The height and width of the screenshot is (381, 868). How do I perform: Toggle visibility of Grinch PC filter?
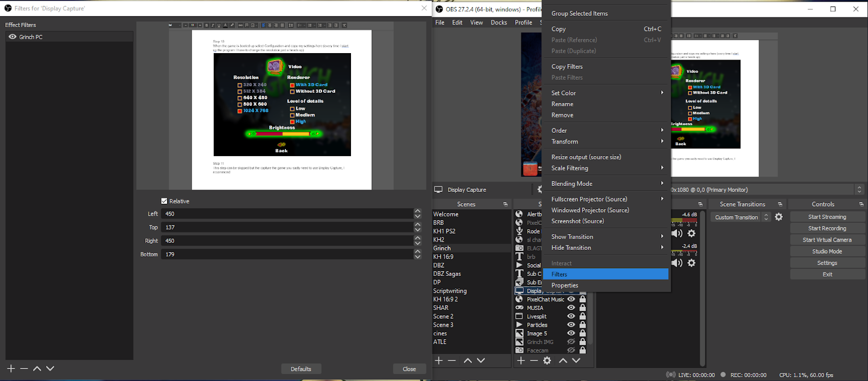12,37
